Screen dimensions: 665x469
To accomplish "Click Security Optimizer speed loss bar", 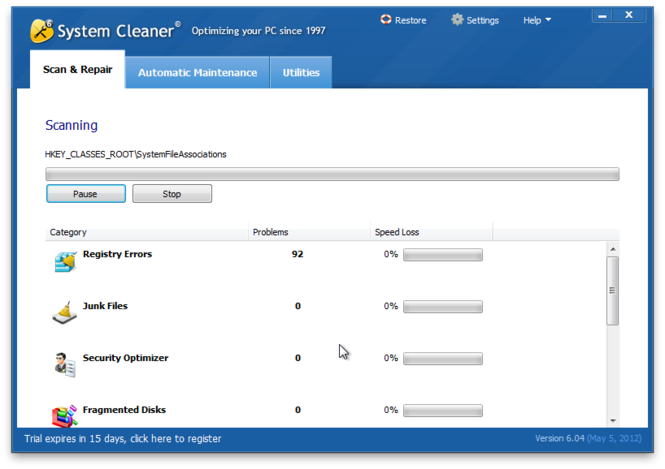I will (443, 359).
